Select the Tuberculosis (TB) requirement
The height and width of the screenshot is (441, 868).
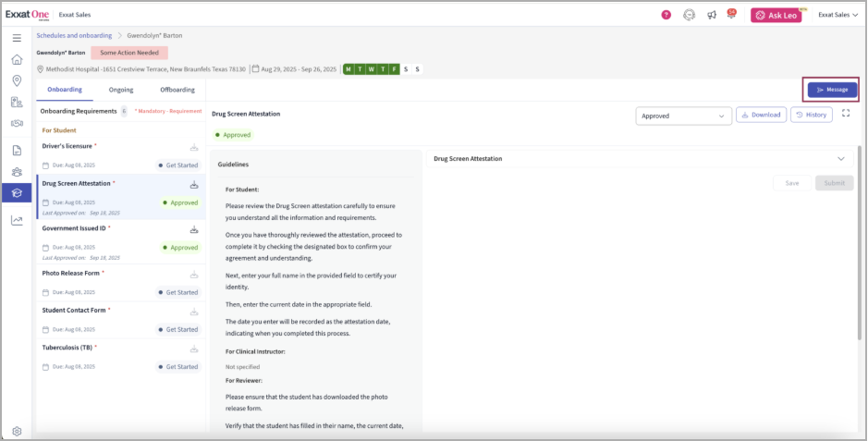[69, 348]
